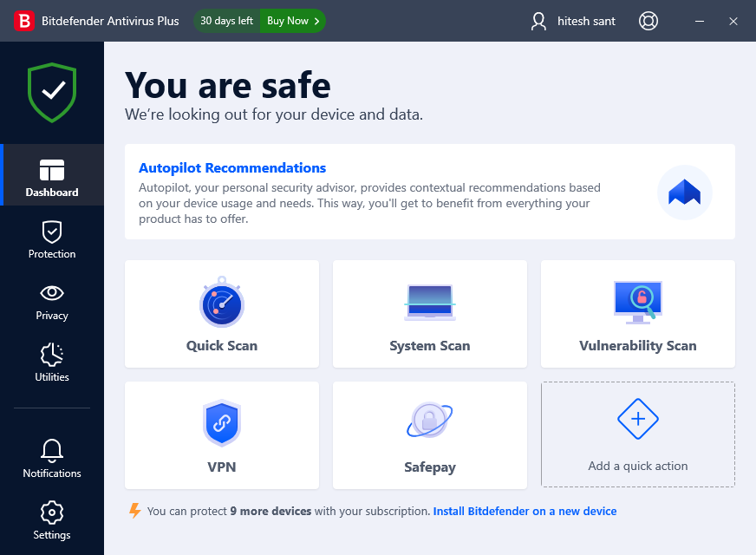Click the Autopilot rocket icon
Image resolution: width=756 pixels, height=555 pixels.
(x=684, y=192)
